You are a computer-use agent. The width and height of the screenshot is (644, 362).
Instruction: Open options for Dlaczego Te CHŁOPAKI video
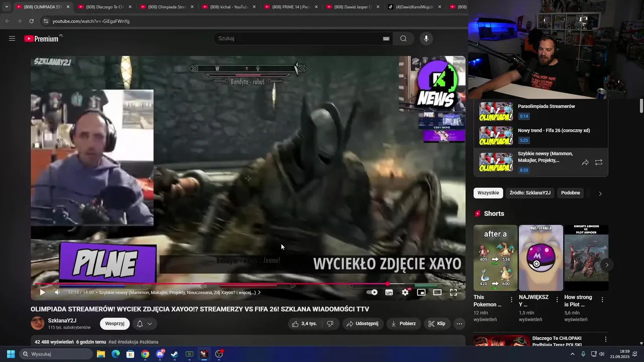pos(606,339)
